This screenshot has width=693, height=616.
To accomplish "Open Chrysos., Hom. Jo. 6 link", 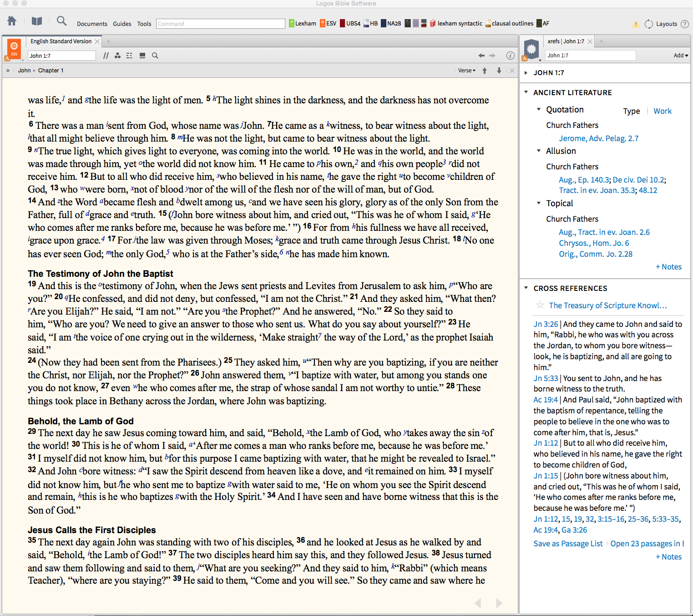I will click(594, 243).
